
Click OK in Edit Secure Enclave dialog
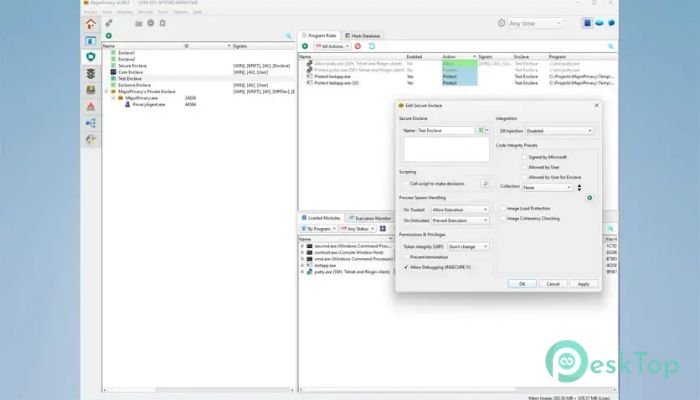522,284
